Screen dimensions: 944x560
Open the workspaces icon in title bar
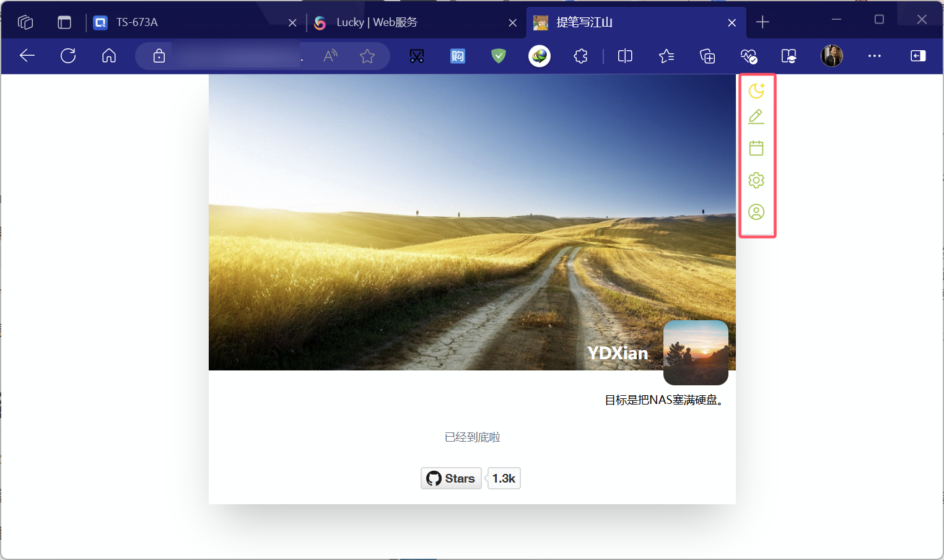[x=25, y=22]
